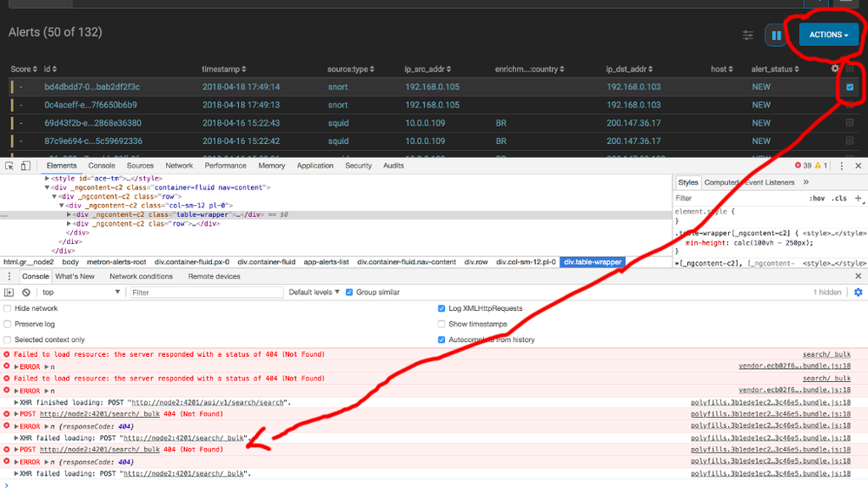Open the Computed styles tab
The width and height of the screenshot is (868, 488).
click(x=721, y=182)
